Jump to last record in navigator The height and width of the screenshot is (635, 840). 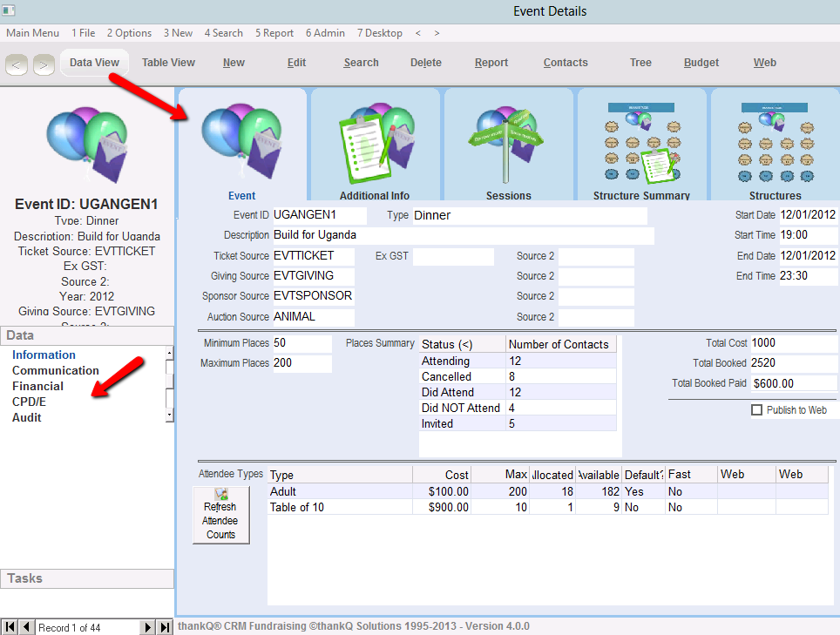point(165,627)
